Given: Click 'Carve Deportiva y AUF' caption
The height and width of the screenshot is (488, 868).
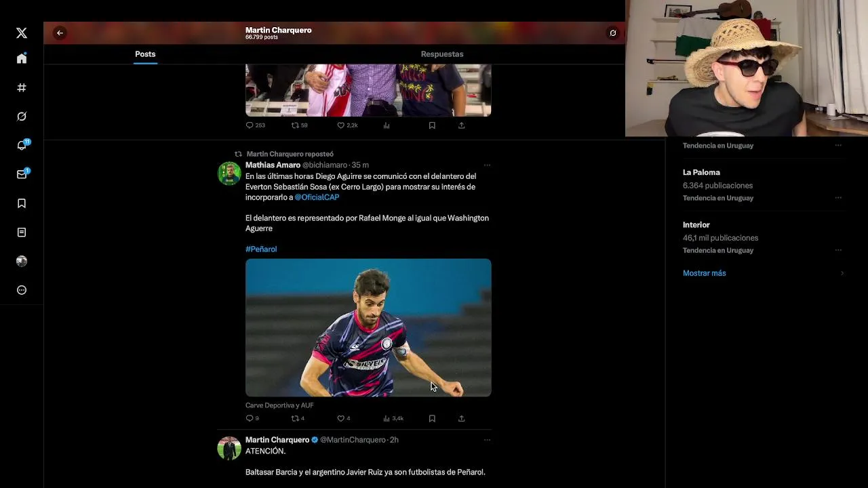Looking at the screenshot, I should tap(279, 405).
